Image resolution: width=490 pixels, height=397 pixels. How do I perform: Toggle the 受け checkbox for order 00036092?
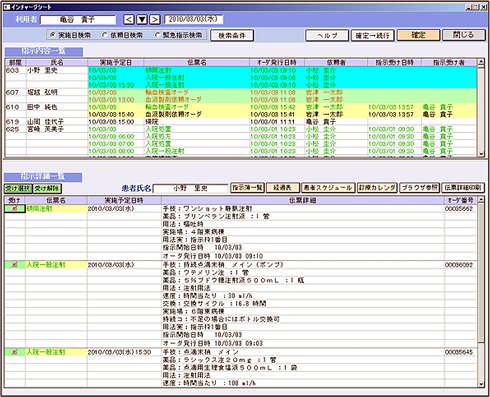[x=14, y=265]
